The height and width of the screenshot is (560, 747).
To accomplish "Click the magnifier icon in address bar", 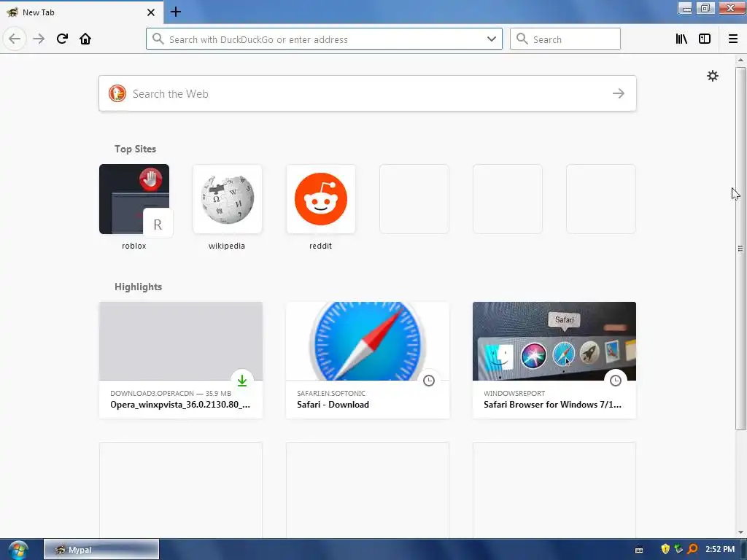I will tap(158, 39).
